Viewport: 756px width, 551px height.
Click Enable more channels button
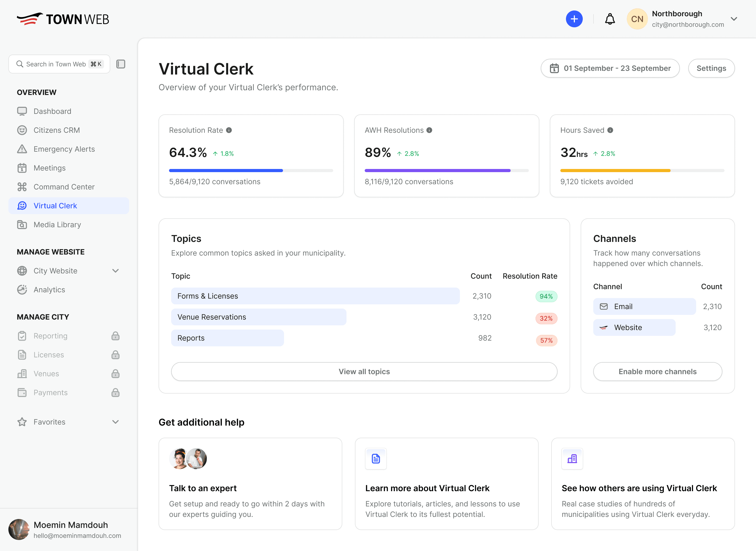[657, 372]
